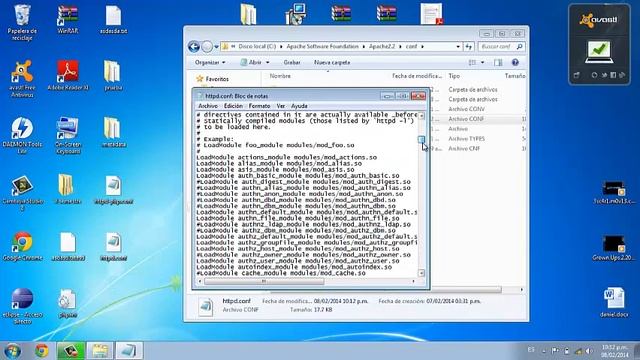
Task: Expand the arrow next to Abrir
Action: coord(267,62)
